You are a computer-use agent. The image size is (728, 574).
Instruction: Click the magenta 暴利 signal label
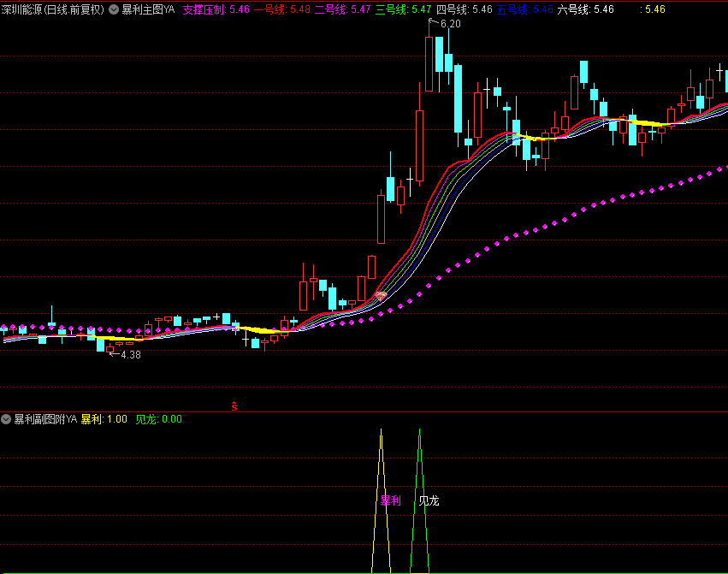click(x=390, y=500)
